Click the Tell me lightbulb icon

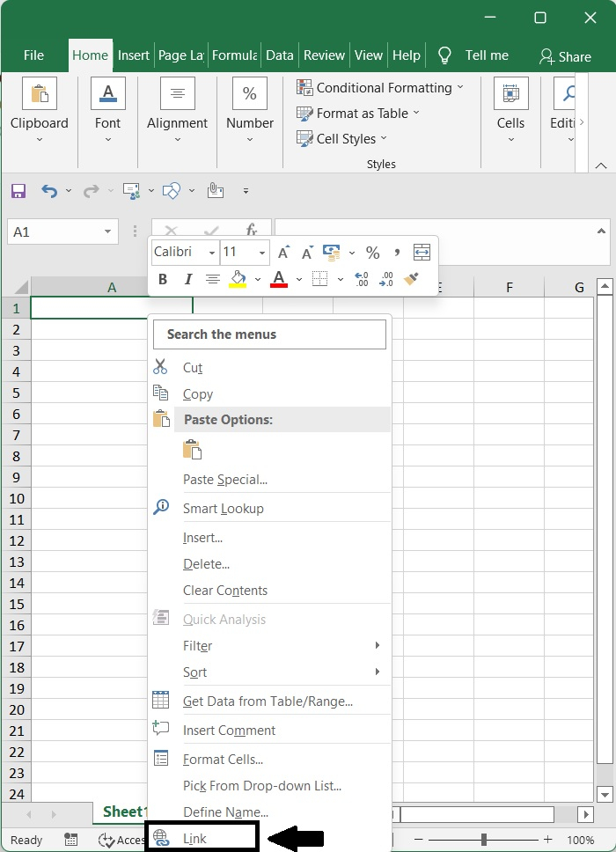point(444,55)
